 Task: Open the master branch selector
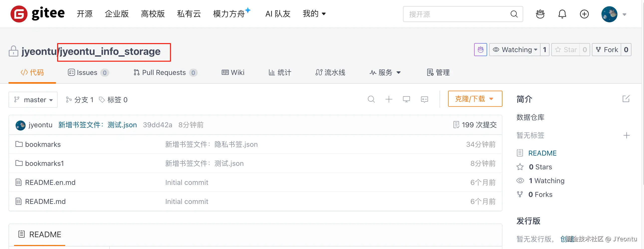[x=33, y=100]
